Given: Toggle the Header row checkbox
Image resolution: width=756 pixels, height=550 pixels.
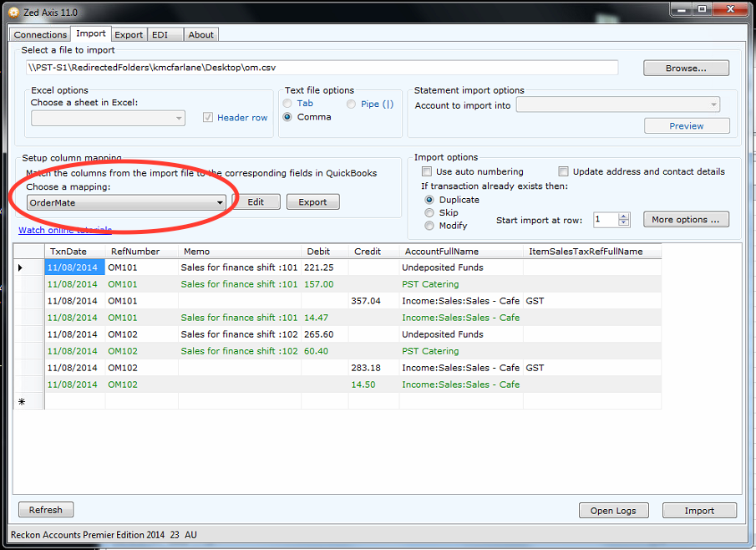Looking at the screenshot, I should 207,117.
